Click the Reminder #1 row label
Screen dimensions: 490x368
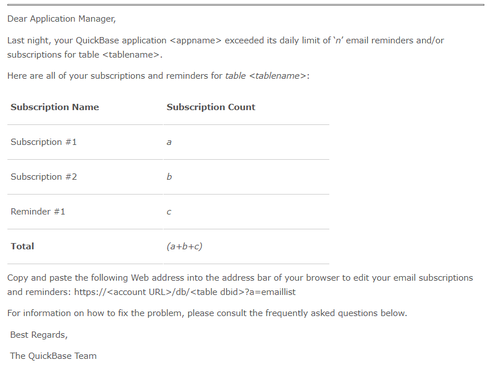(x=38, y=212)
